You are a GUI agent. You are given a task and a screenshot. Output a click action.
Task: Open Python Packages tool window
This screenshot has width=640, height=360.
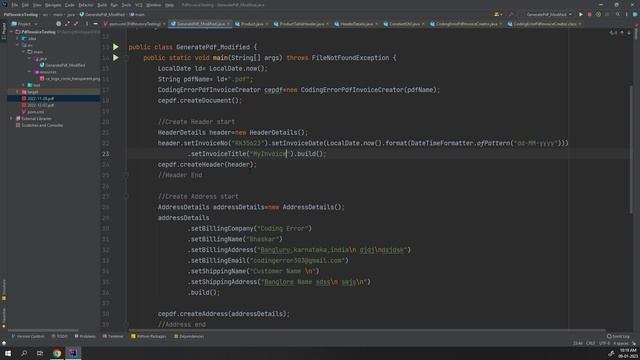[149, 336]
